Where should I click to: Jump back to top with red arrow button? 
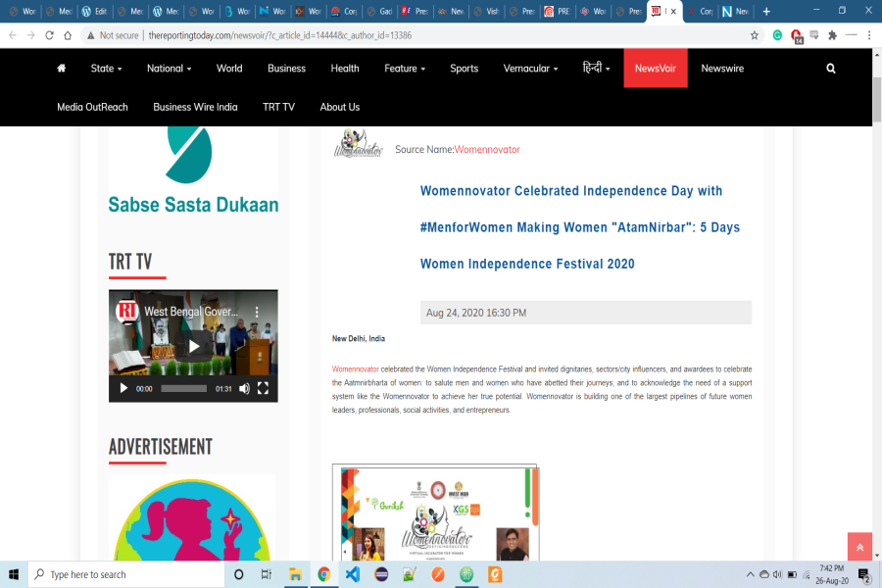pos(859,547)
